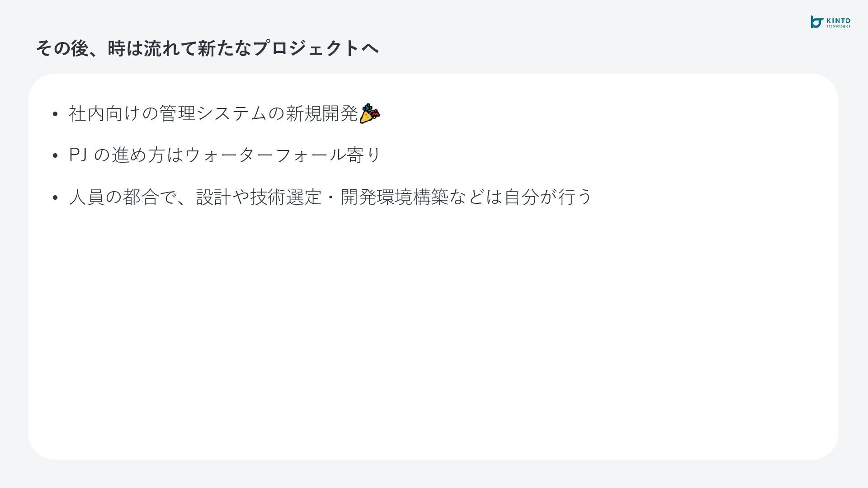Select the first bullet point marker
Image resolution: width=868 pixels, height=488 pixels.
[55, 114]
